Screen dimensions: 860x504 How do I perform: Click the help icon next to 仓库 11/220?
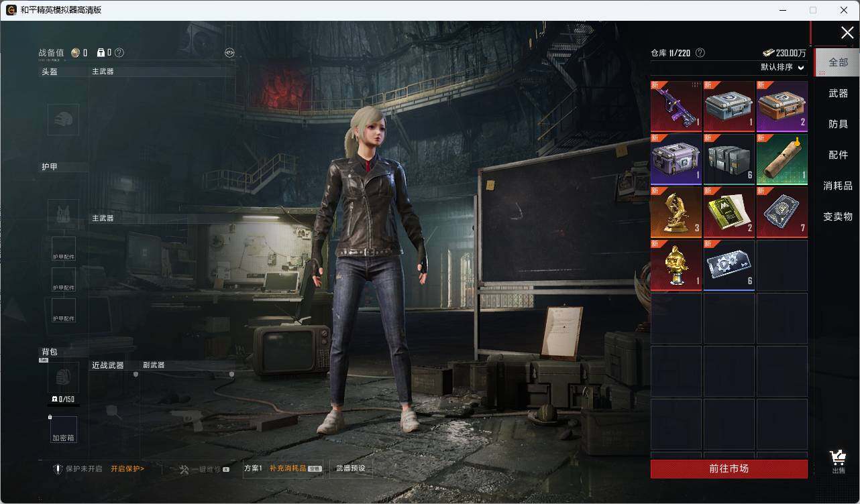click(700, 53)
